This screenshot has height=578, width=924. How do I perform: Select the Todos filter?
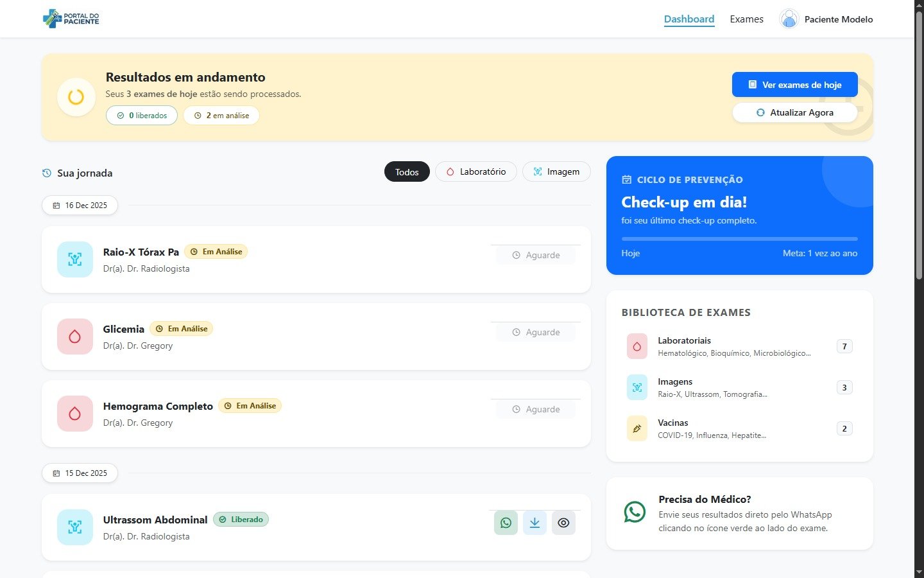click(x=407, y=171)
